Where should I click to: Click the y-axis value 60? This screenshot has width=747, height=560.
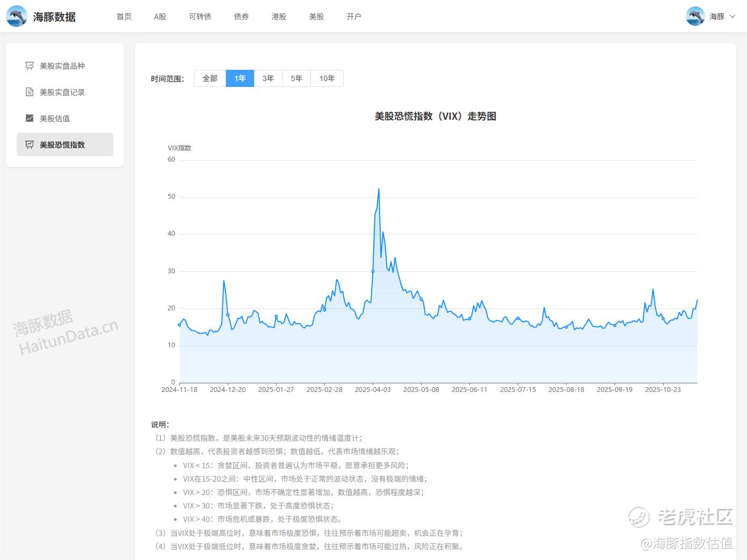point(171,159)
